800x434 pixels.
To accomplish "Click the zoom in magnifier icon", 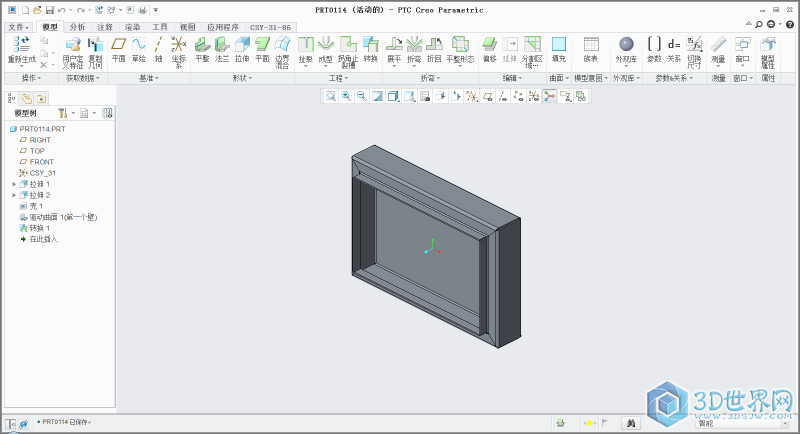I will click(x=346, y=96).
